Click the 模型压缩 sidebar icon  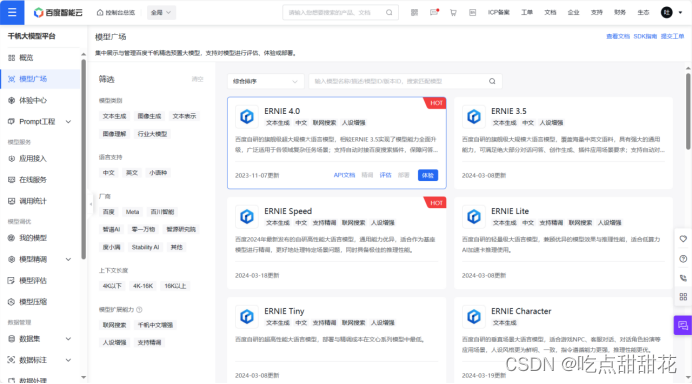point(11,302)
